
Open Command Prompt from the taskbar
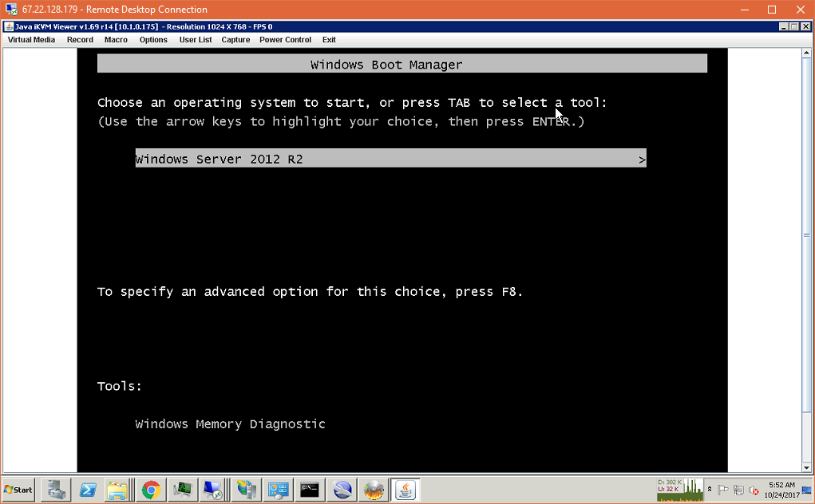[310, 490]
